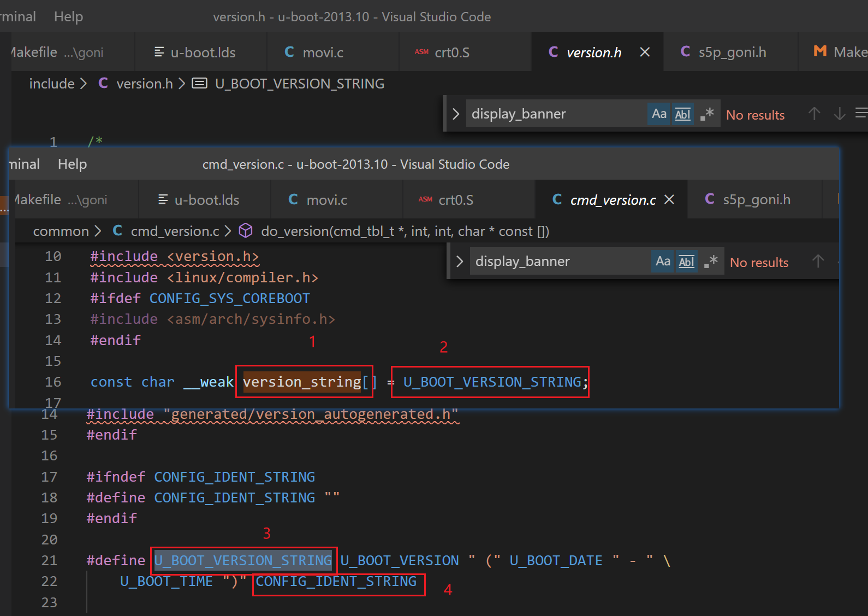The width and height of the screenshot is (868, 616).
Task: Click ASM icon on back window crt0.S tab
Action: [421, 52]
